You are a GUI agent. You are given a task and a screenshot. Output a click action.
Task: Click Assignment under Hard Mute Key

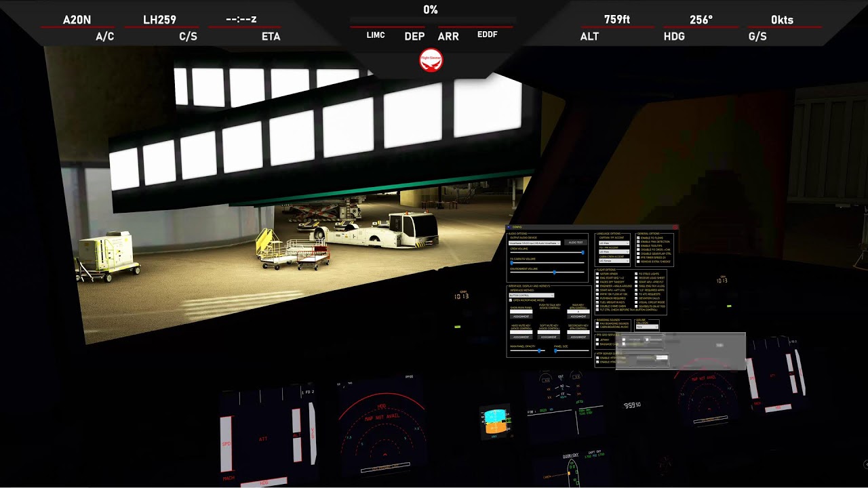pos(521,337)
